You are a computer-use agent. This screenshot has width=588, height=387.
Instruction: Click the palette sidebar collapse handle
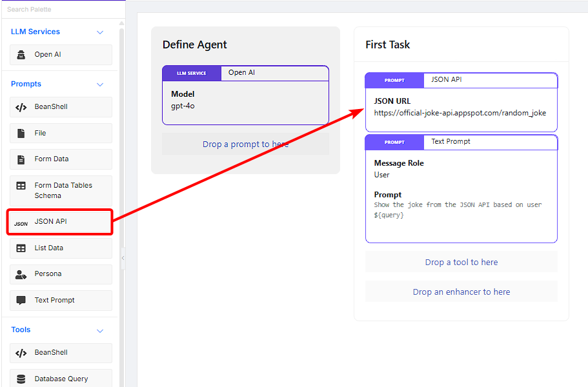[123, 258]
